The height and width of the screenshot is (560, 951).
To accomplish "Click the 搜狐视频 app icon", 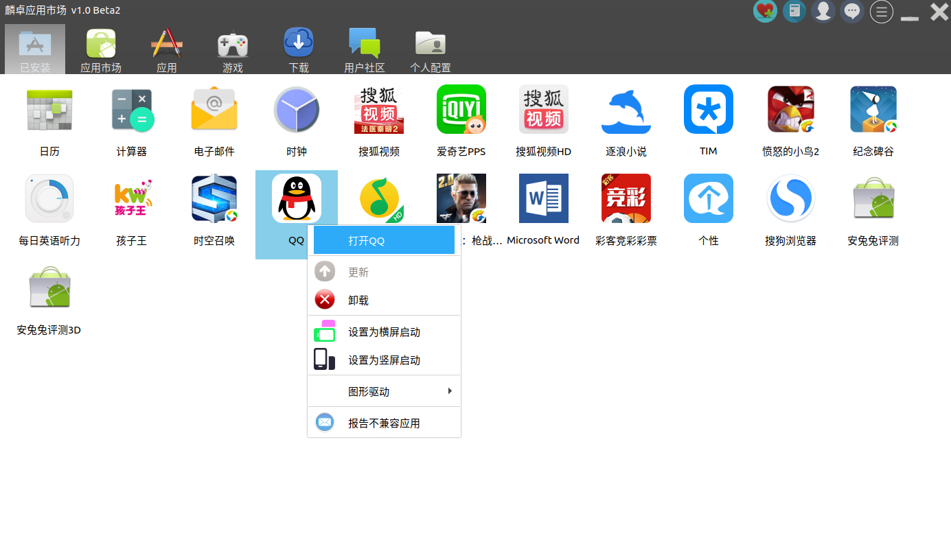I will point(379,110).
